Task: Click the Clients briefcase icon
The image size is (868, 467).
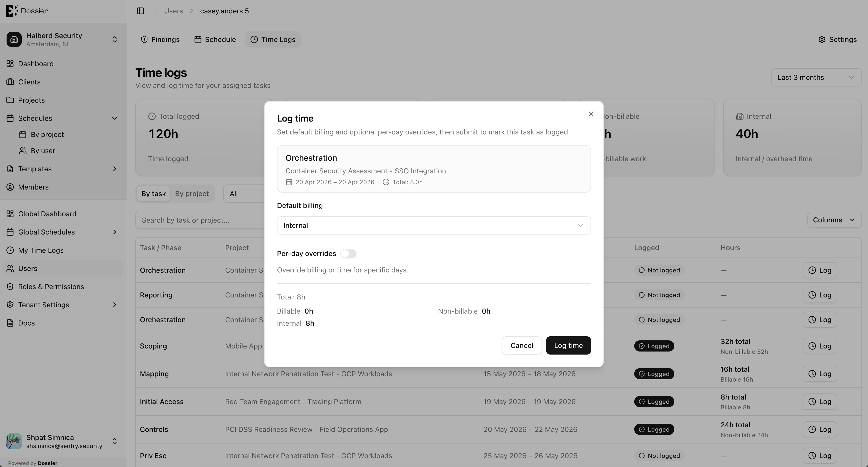Action: [10, 82]
